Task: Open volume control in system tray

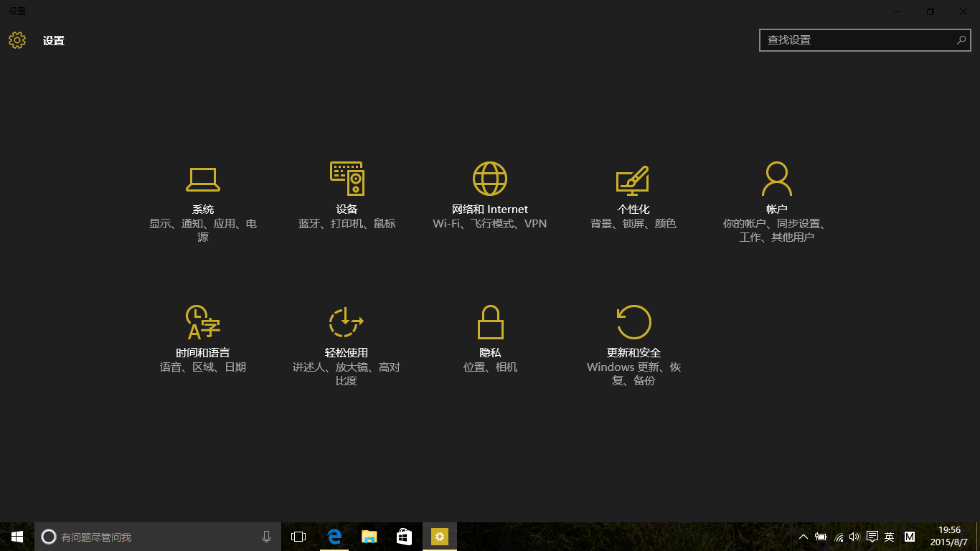Action: [x=854, y=537]
